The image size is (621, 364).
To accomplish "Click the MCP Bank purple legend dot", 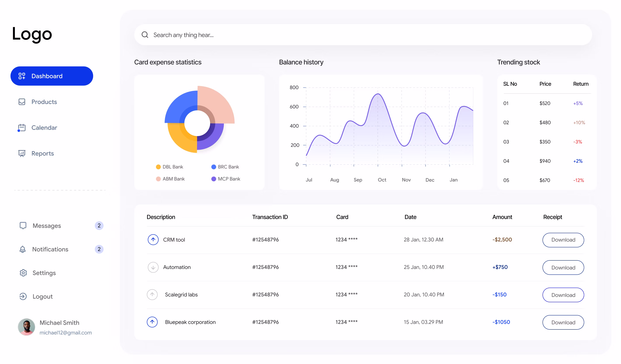I will (214, 179).
